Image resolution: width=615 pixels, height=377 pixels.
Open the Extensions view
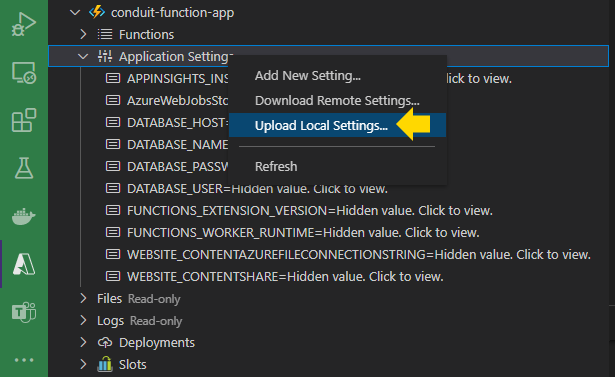24,120
